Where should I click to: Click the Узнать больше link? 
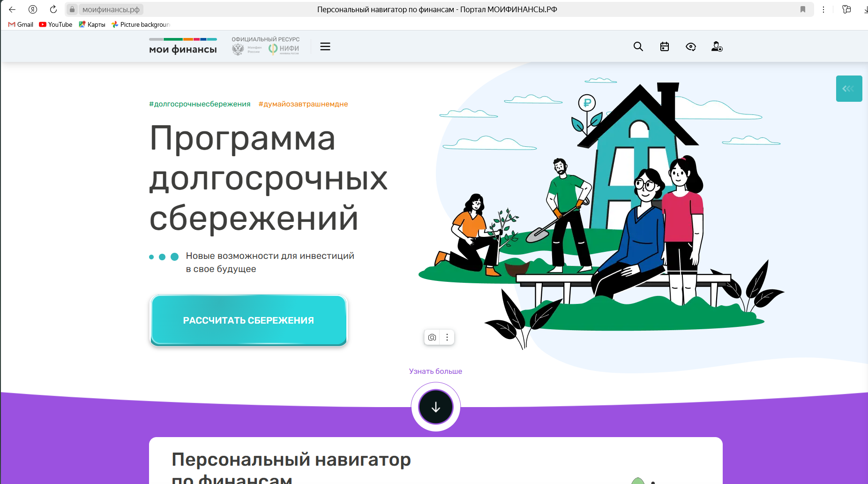pos(435,371)
